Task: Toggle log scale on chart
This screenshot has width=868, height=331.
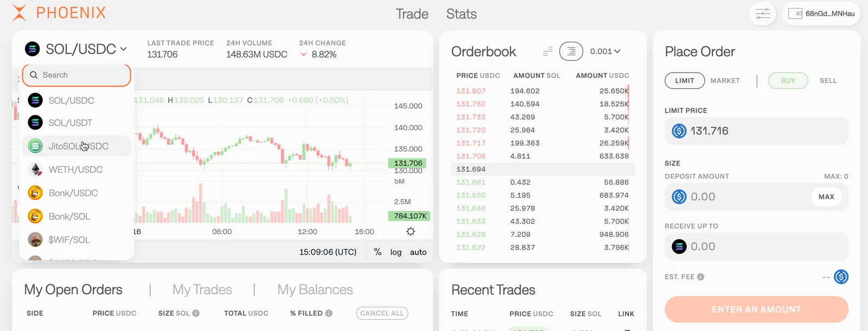Action: (x=396, y=252)
